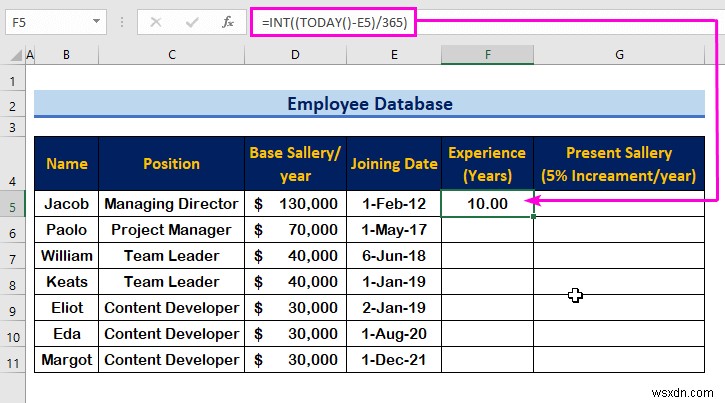Select the 1-May-17 joining date cell
The width and height of the screenshot is (725, 403).
tap(394, 230)
